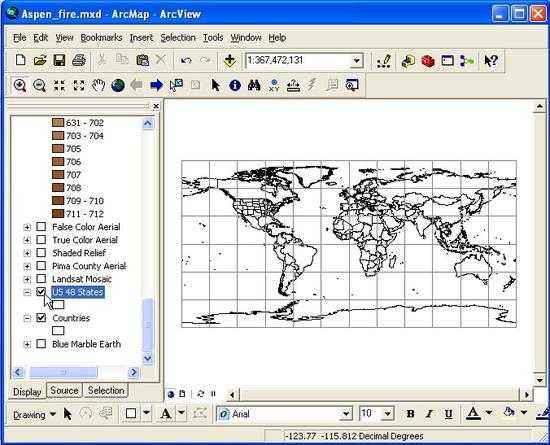The image size is (550, 445).
Task: Select the Zoom Out magnifier tool
Action: [x=39, y=85]
